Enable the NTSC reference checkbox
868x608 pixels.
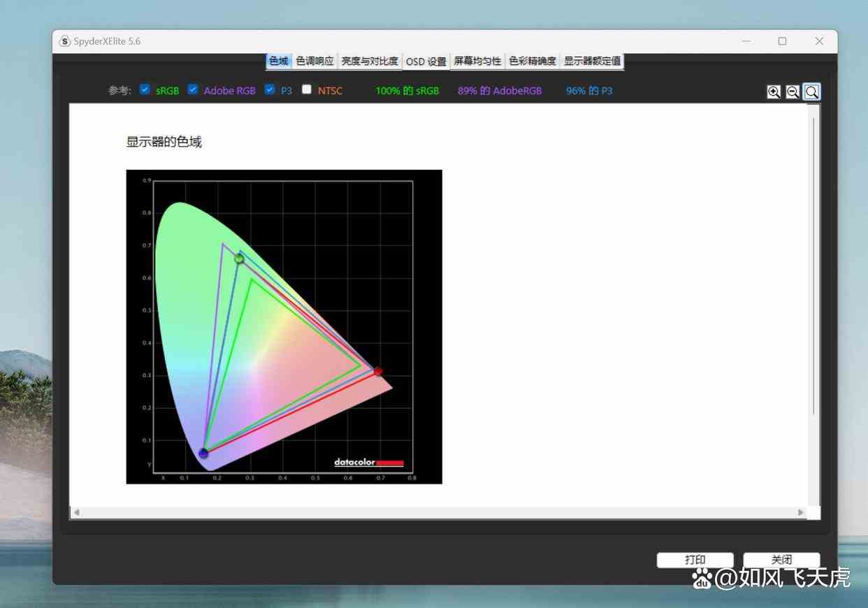[x=306, y=89]
